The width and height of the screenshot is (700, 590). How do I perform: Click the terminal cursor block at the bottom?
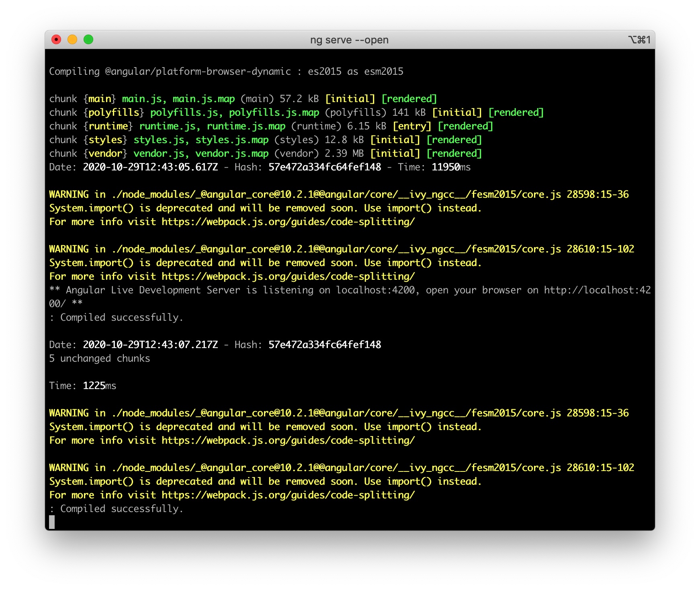52,522
